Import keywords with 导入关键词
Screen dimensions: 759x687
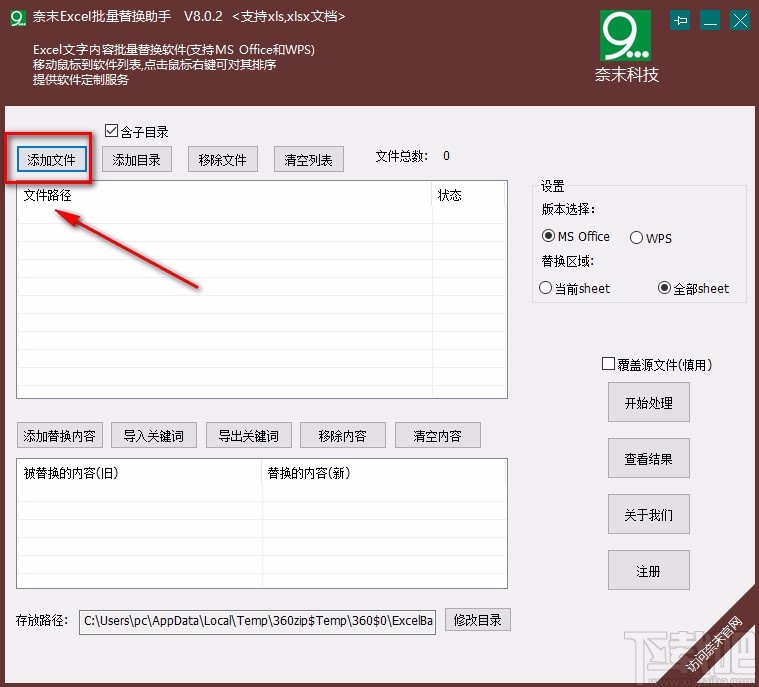[x=154, y=435]
